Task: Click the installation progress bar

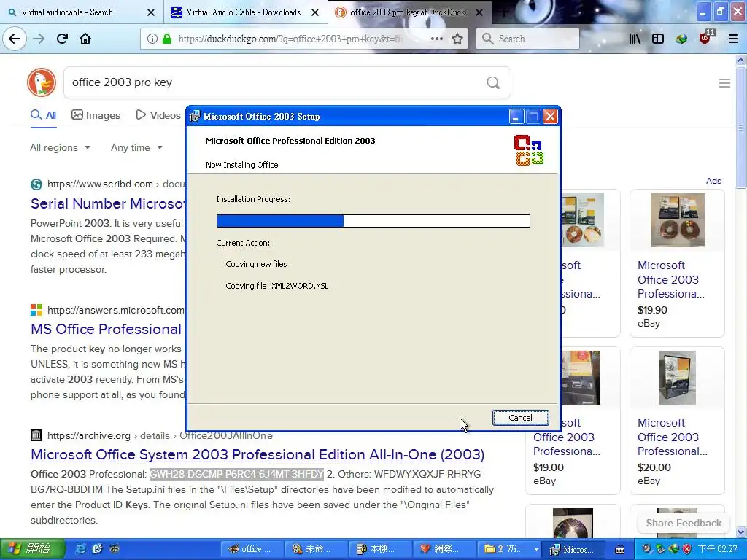Action: 373,221
